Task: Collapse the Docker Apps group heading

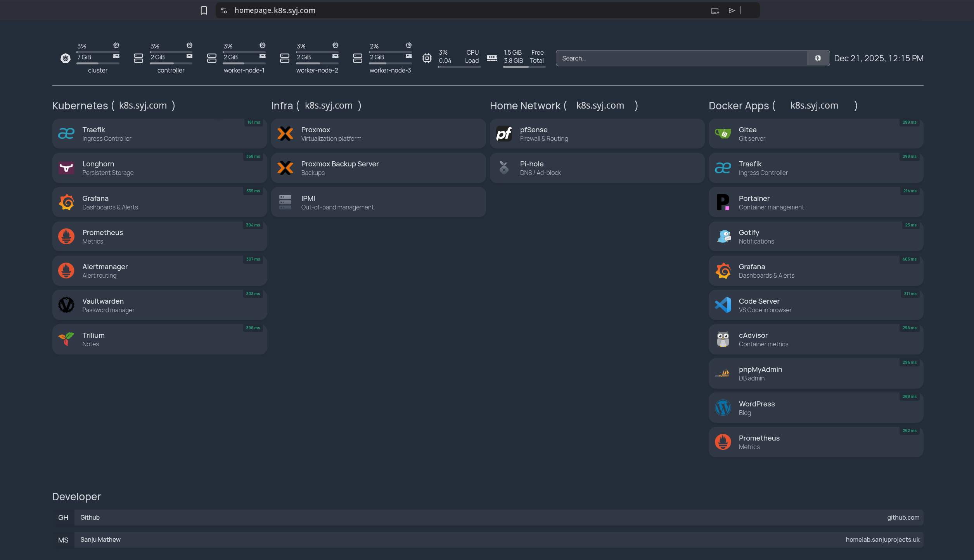Action: 738,105
